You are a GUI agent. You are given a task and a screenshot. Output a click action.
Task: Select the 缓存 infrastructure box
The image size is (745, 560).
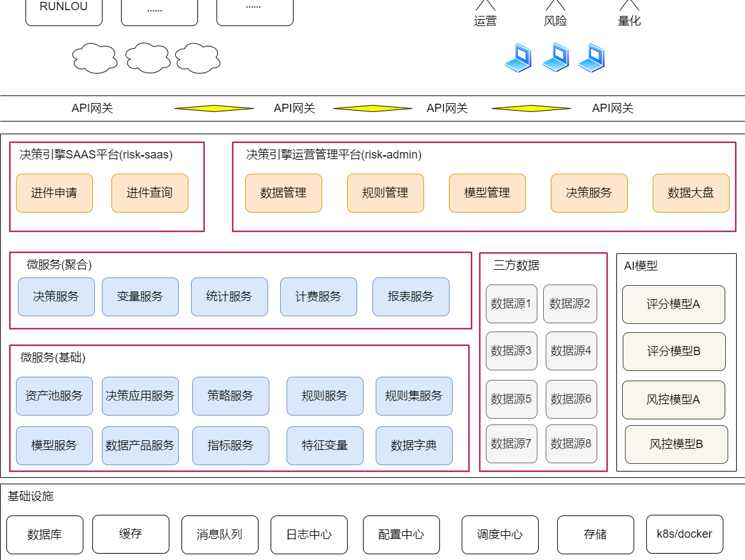point(131,535)
